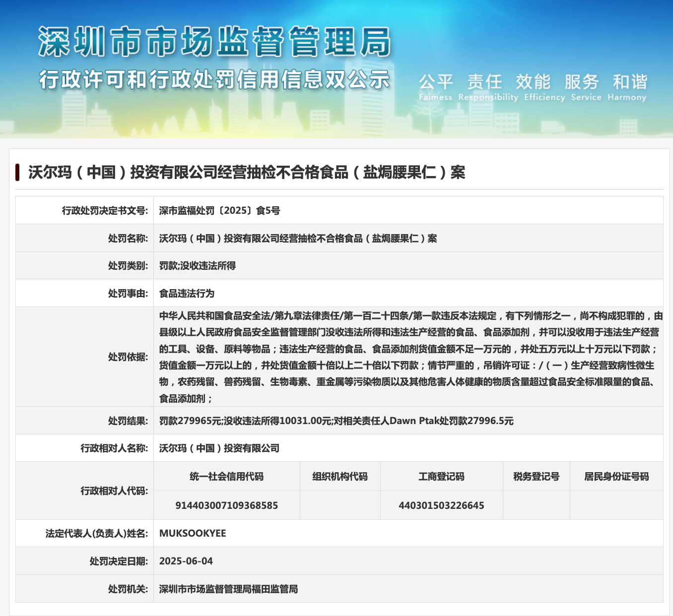Click the banner slogan 效能 Efficiency

coord(544,87)
